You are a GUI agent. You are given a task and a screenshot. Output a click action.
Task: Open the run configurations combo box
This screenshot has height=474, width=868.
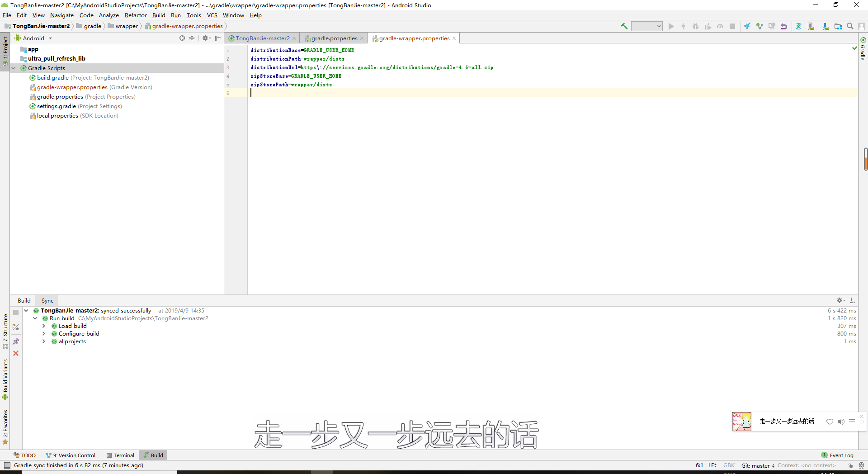tap(646, 26)
